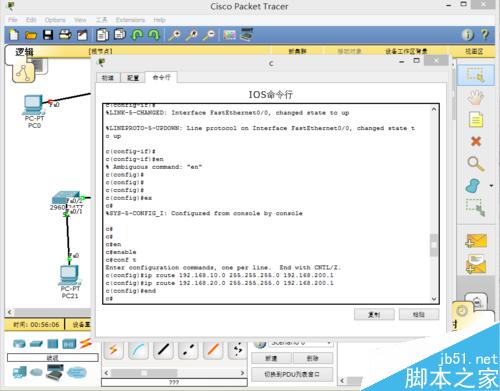Click the 新建 new scenario button
Screen dimensions: 500x391
coord(271,358)
